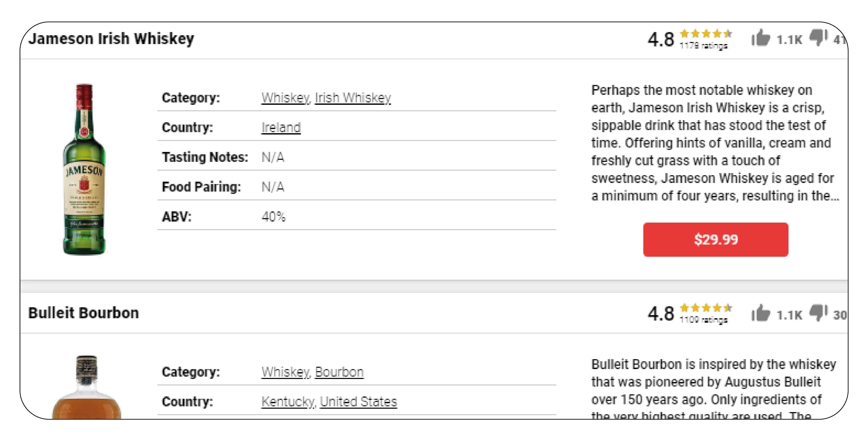Follow the United States country link

pos(358,402)
